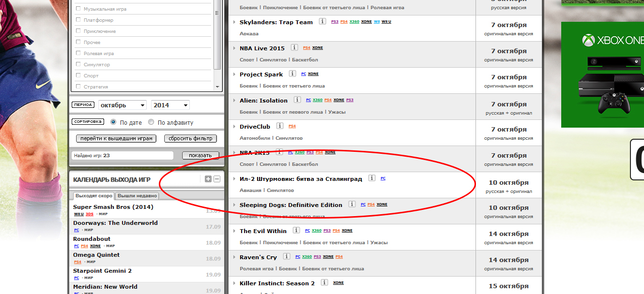Open the month dropdown showing октябрь
Screen dimensions: 644x294
click(x=123, y=105)
